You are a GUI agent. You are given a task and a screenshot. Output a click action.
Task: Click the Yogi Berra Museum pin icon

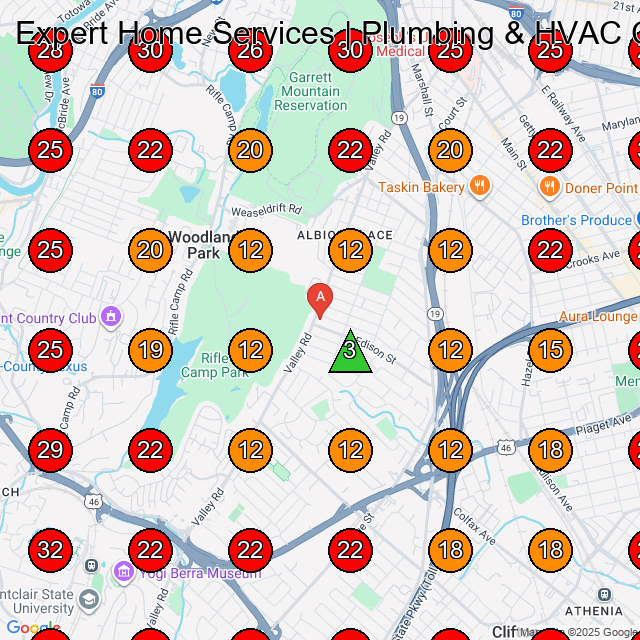click(x=124, y=572)
